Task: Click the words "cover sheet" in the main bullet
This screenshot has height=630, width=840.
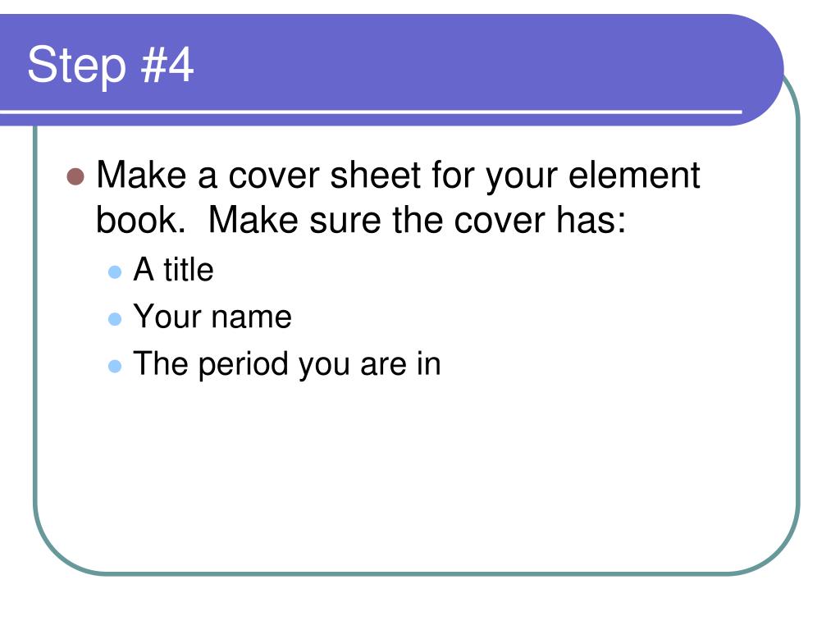Action: click(x=325, y=175)
